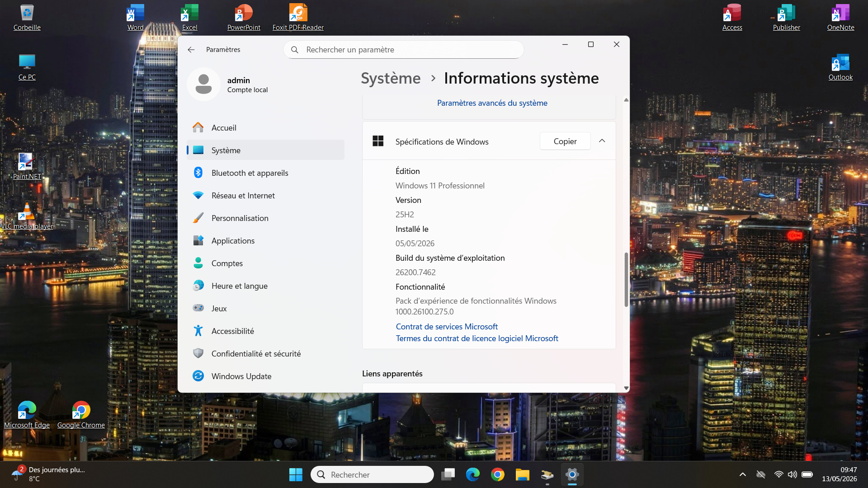Open Termes du contrat de licence link
Image resolution: width=868 pixels, height=488 pixels.
477,338
